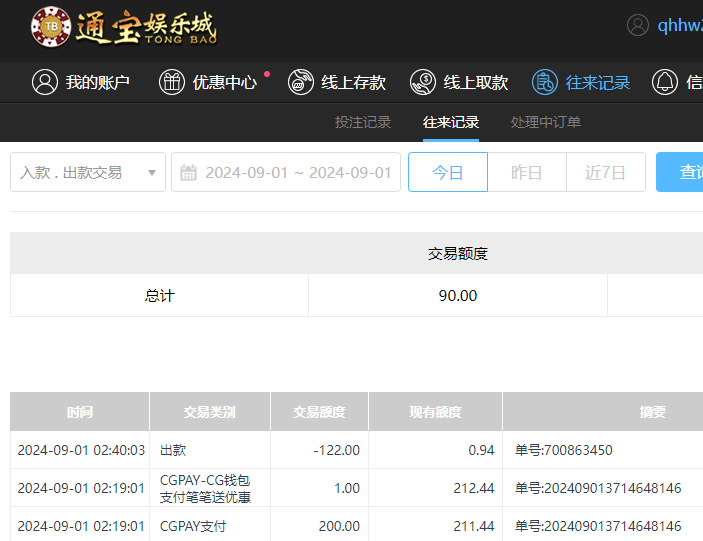Pick the 近7日 date range

605,172
